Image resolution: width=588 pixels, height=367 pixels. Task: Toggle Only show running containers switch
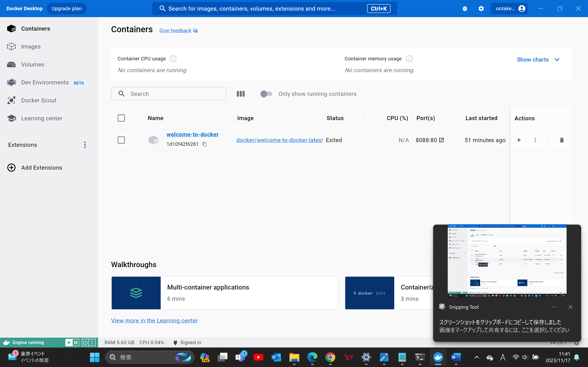coord(266,94)
